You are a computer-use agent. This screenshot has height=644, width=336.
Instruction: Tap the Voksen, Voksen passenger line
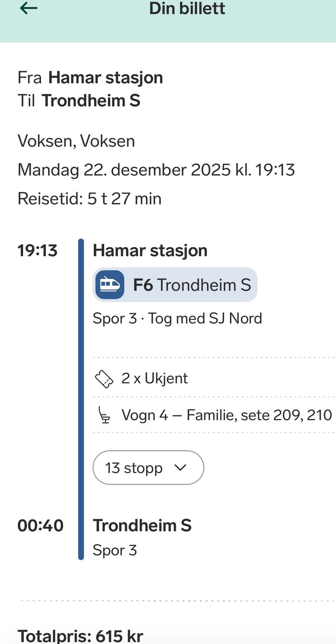(76, 141)
